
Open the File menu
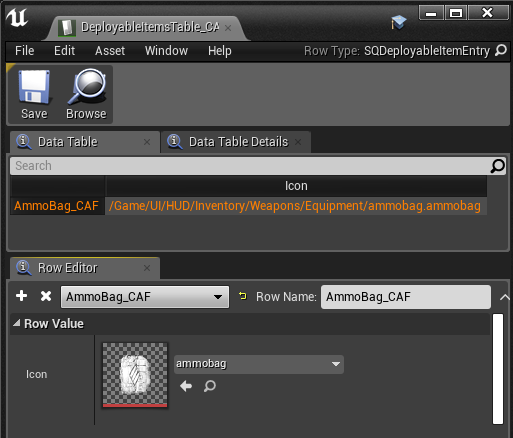[x=24, y=51]
